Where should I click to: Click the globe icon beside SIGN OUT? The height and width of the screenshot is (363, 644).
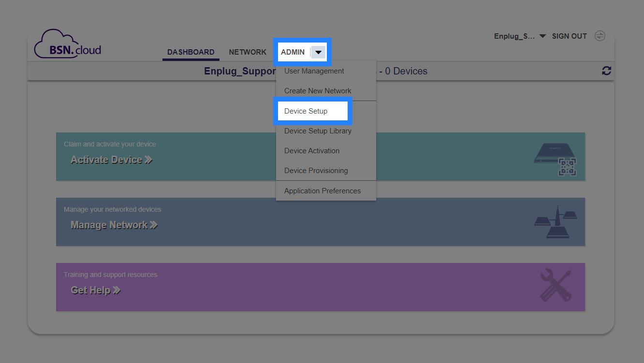click(600, 35)
